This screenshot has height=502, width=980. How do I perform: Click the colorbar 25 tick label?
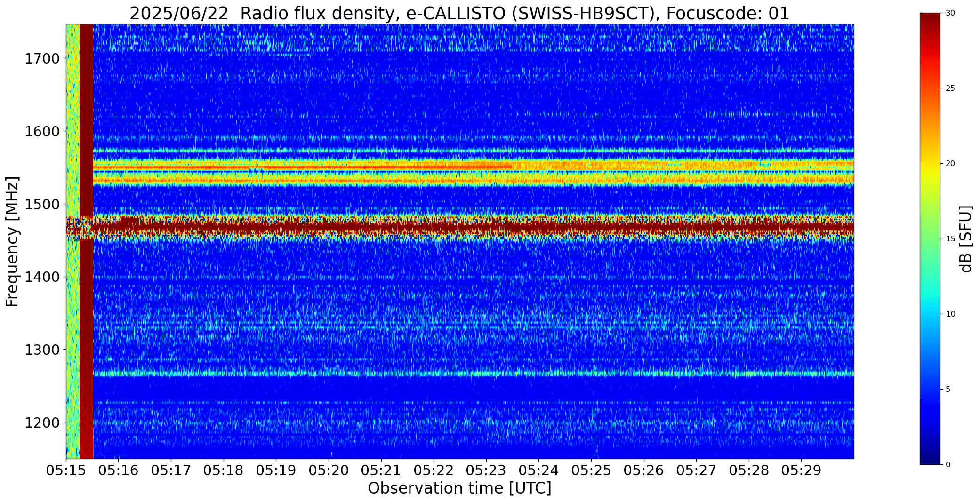click(x=950, y=88)
